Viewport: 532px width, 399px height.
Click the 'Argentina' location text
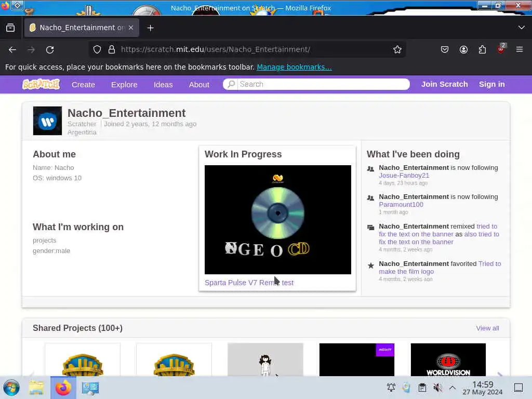click(82, 132)
